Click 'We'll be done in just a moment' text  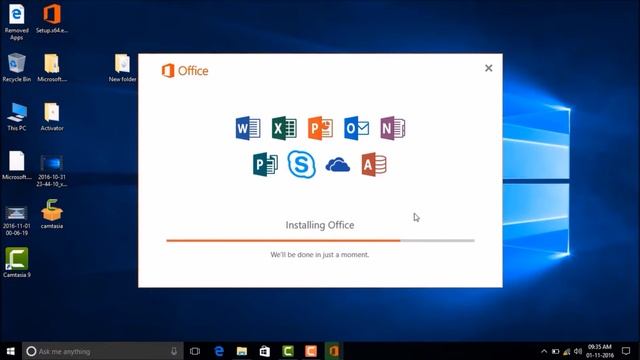coord(320,255)
